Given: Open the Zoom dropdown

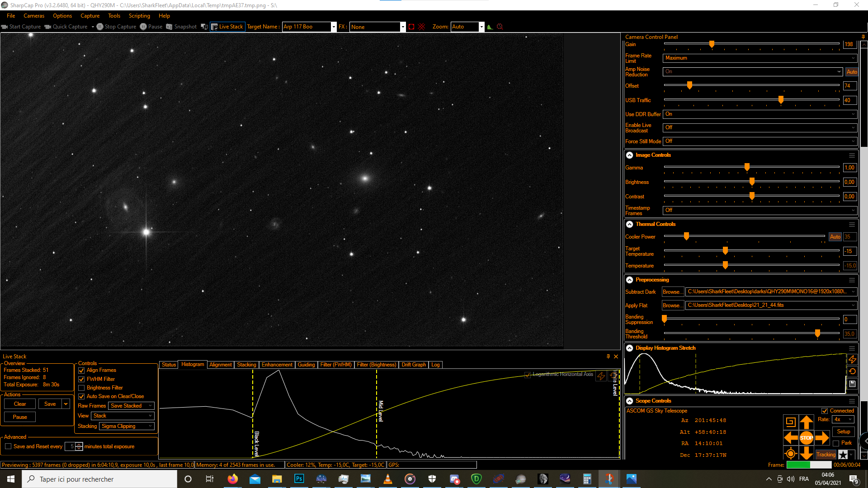Looking at the screenshot, I should [x=481, y=27].
